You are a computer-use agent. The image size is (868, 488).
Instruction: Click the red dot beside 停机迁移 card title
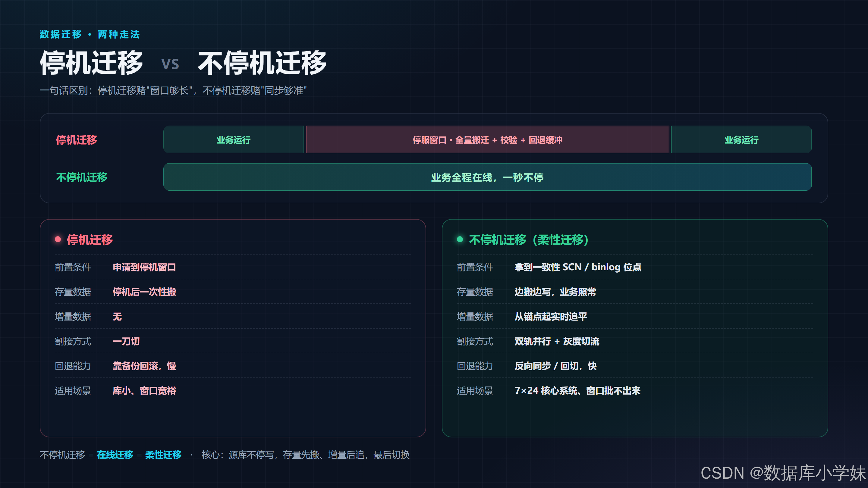[58, 239]
